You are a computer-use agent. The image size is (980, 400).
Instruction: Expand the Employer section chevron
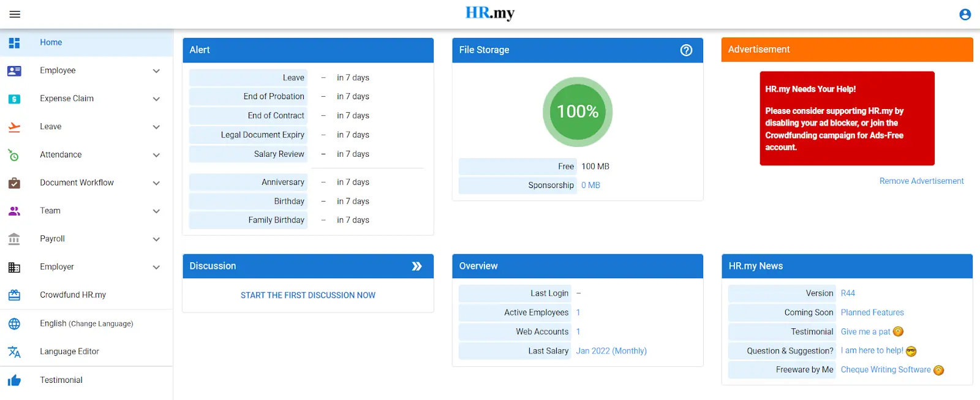156,267
